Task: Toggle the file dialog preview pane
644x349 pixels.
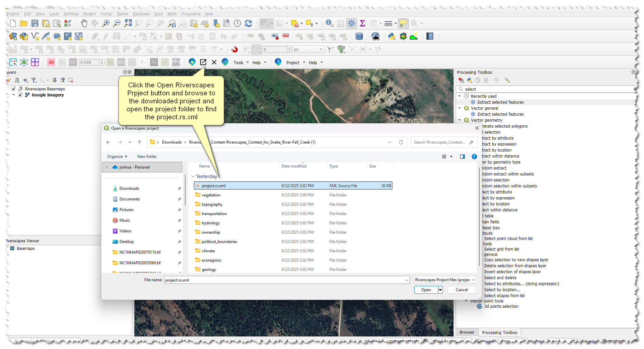Action: 462,157
